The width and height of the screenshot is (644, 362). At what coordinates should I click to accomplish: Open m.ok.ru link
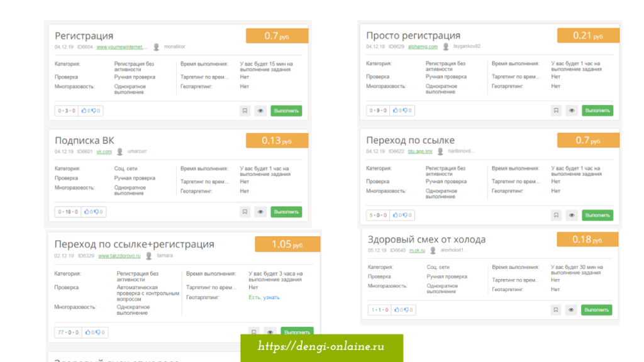coord(417,250)
